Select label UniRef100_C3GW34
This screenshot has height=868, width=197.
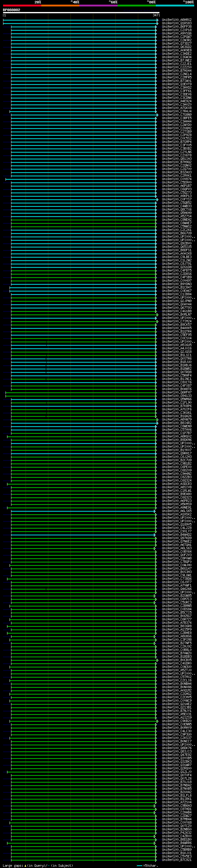176,57
